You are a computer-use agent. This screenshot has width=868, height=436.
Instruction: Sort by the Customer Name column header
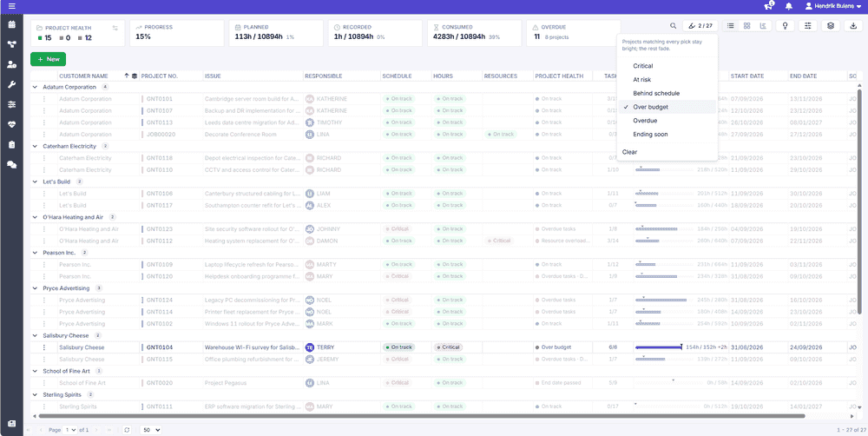[83, 76]
